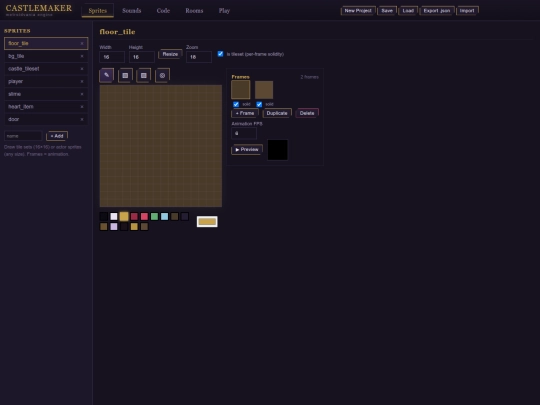Open the Rooms tab
Viewport: 540px width, 405px height.
click(194, 11)
